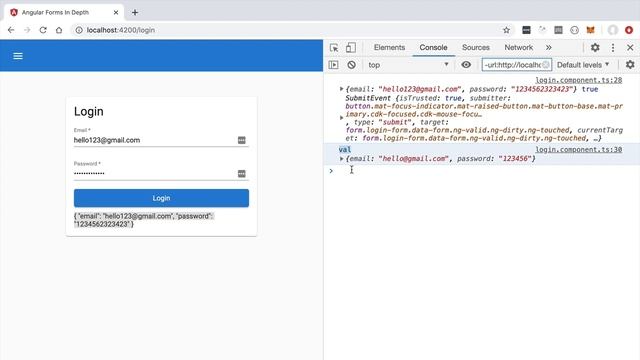Screen dimensions: 640x360
Task: Clear the console filter text
Action: [545, 65]
